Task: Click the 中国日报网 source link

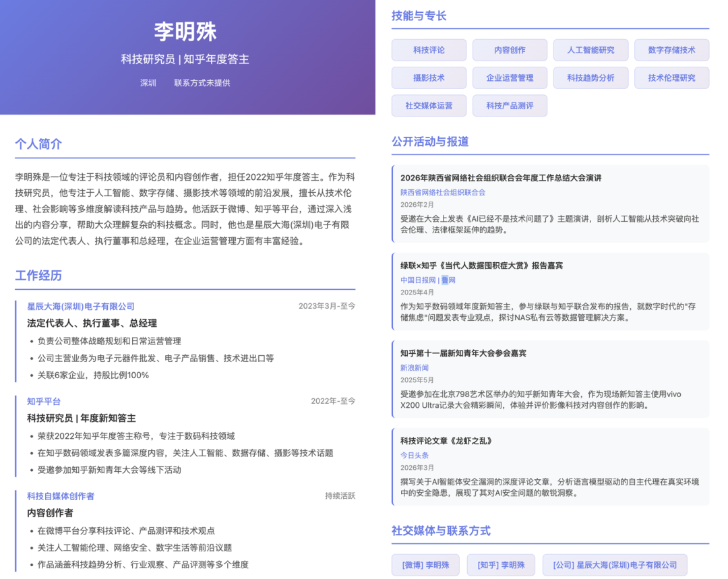Action: tap(418, 280)
